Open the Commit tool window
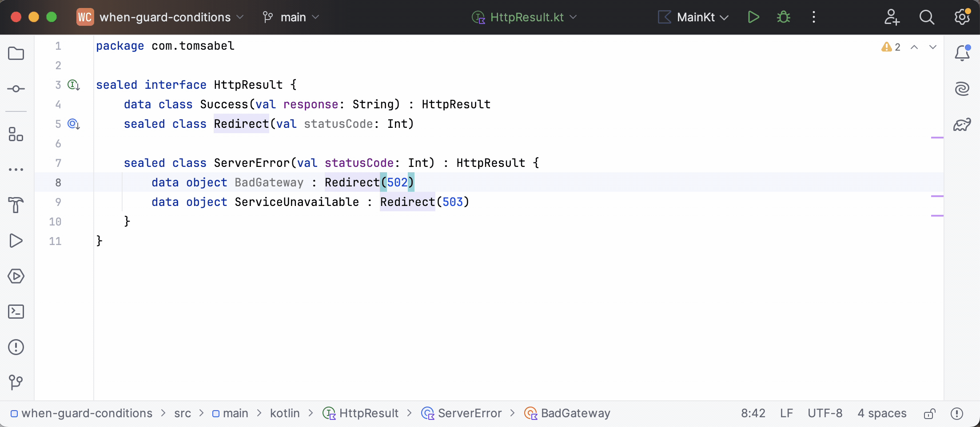 point(16,89)
